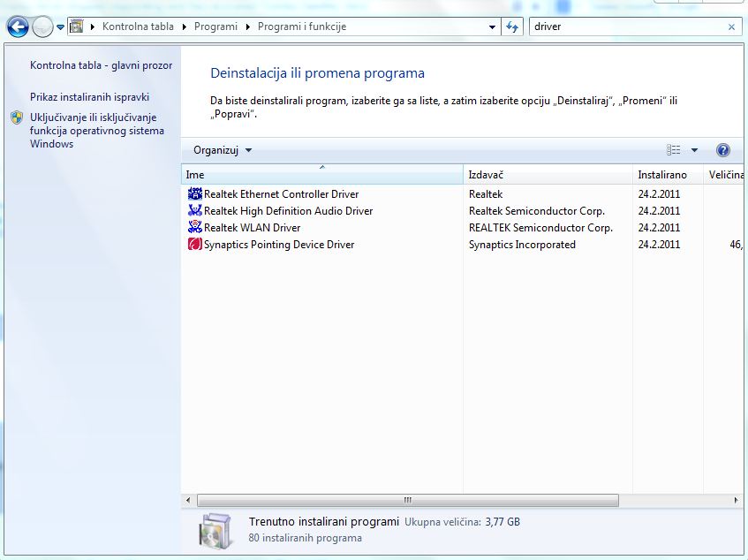Click the Realtek publisher cell of Ethernet Controller Driver
The image size is (748, 560).
(x=486, y=194)
